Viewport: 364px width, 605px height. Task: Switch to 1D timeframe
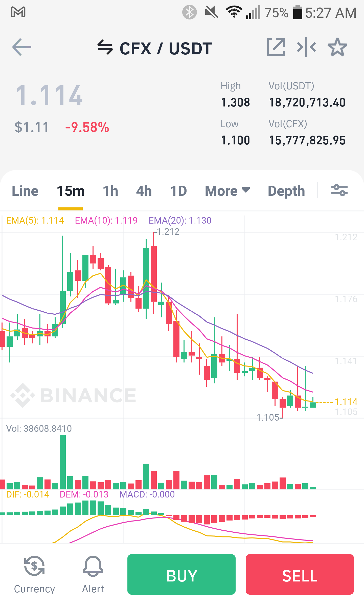[178, 191]
